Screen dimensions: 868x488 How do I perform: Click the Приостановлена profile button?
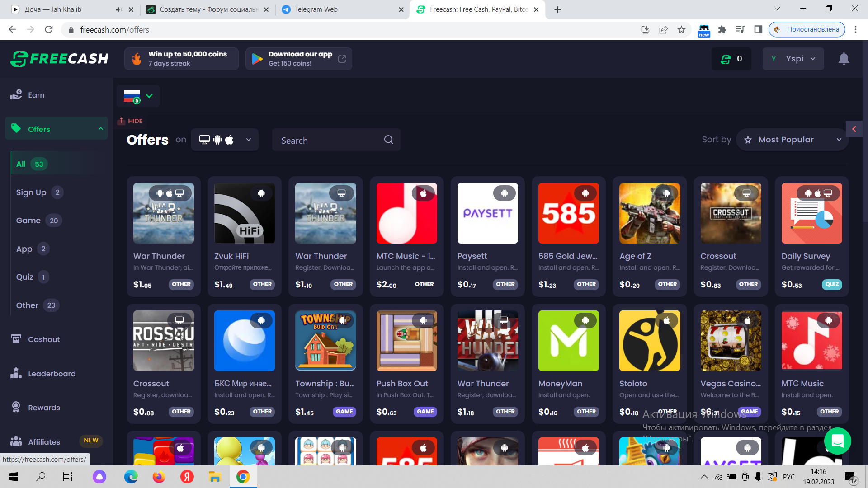pyautogui.click(x=807, y=30)
